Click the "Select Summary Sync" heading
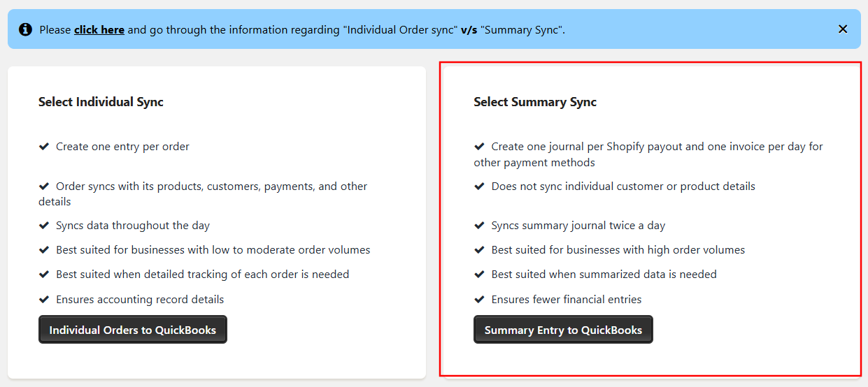 535,102
